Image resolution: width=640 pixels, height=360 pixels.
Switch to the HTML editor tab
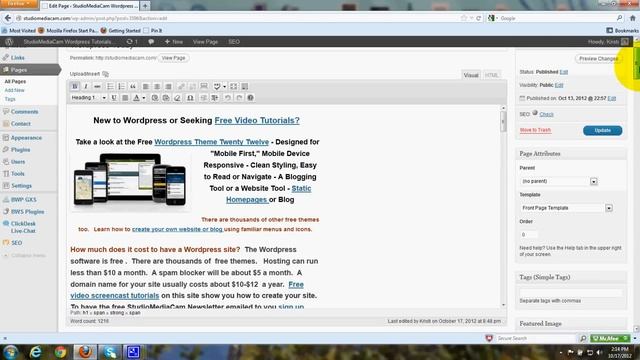(x=491, y=75)
